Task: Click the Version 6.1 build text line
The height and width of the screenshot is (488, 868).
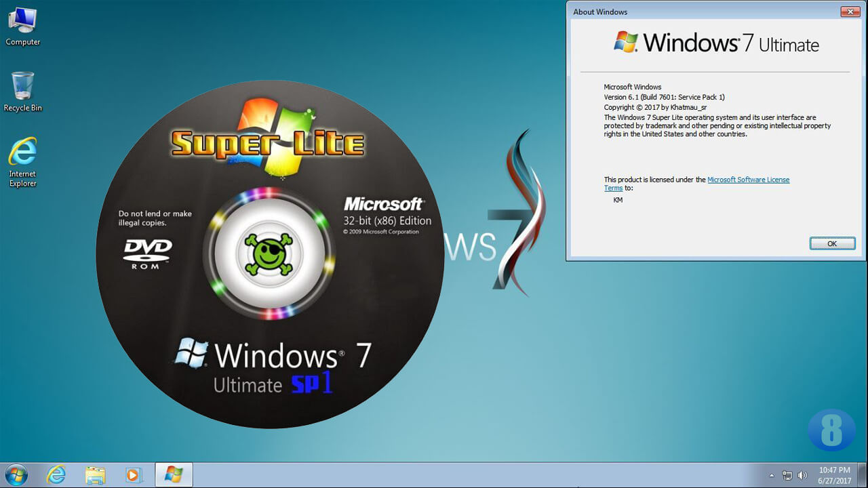Action: pos(665,97)
